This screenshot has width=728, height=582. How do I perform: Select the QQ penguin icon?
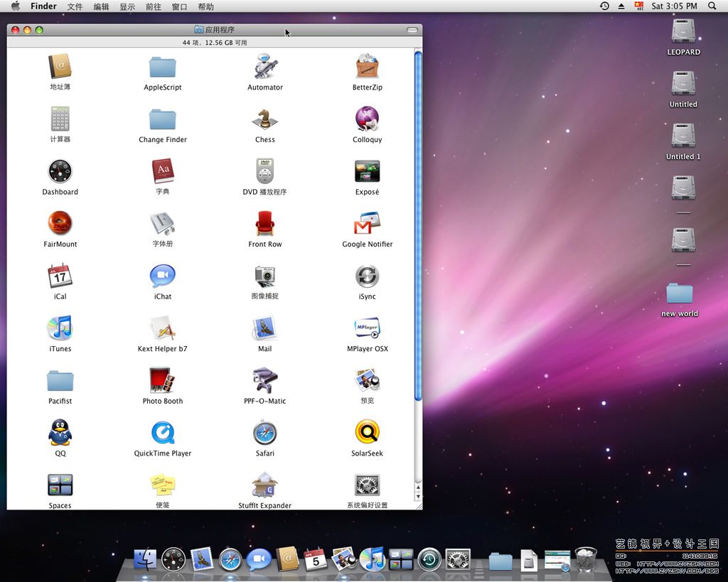tap(60, 433)
